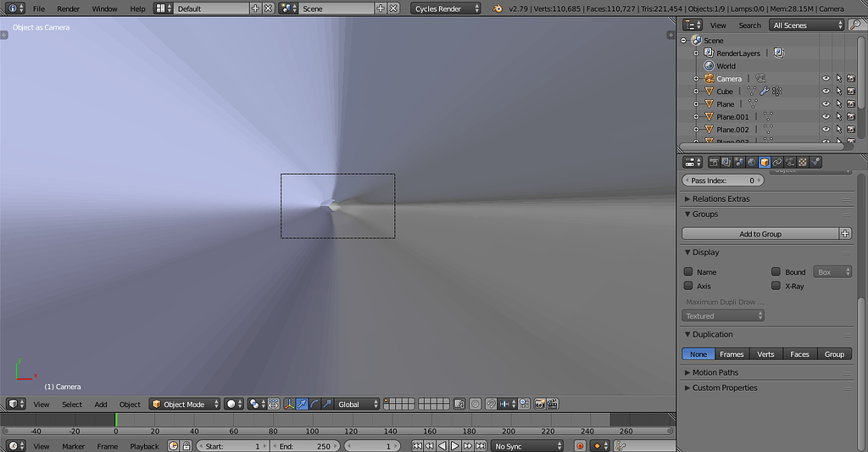The width and height of the screenshot is (868, 452).
Task: Open the File menu
Action: pos(39,8)
